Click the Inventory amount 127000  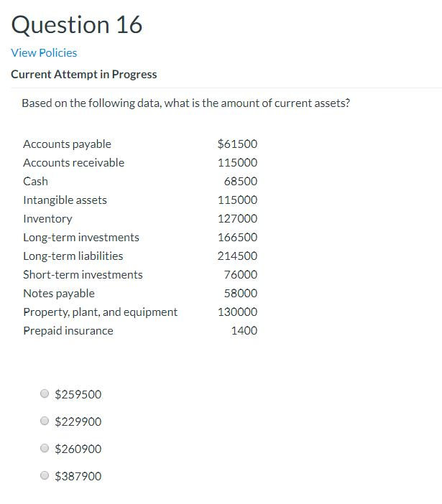pos(237,218)
